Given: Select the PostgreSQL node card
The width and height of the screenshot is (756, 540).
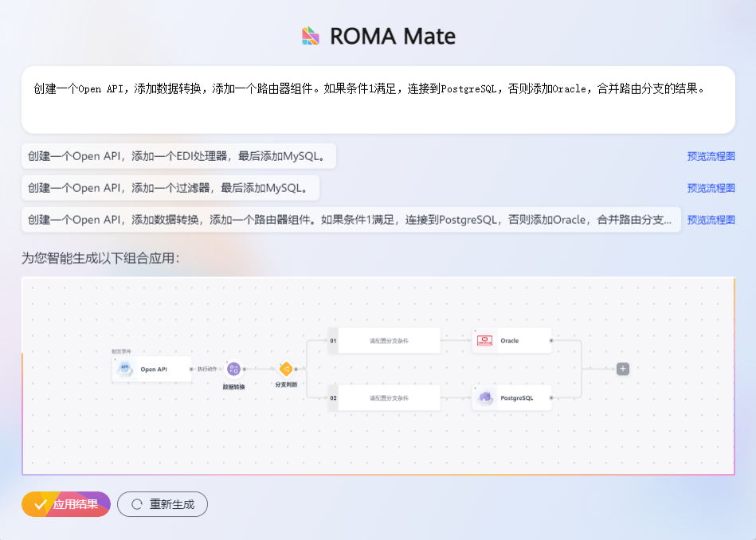Looking at the screenshot, I should point(511,397).
